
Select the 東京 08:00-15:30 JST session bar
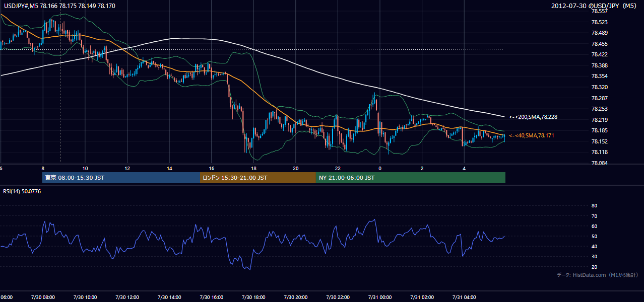tap(121, 178)
